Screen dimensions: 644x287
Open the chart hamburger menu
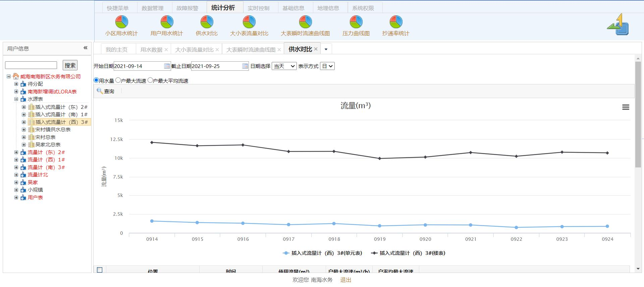pyautogui.click(x=626, y=107)
